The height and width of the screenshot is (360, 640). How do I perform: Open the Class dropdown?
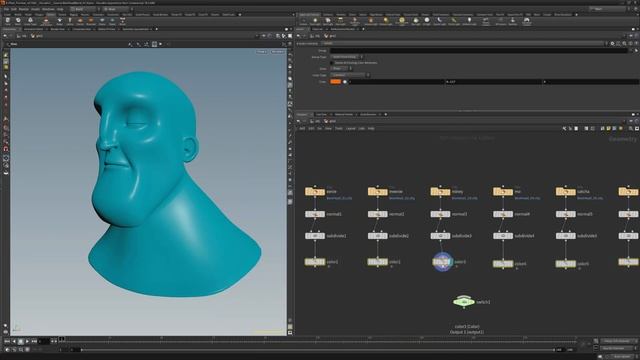pyautogui.click(x=341, y=69)
